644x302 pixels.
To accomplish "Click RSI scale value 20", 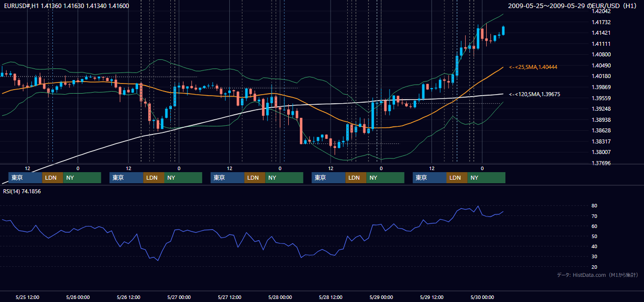I will coord(595,267).
